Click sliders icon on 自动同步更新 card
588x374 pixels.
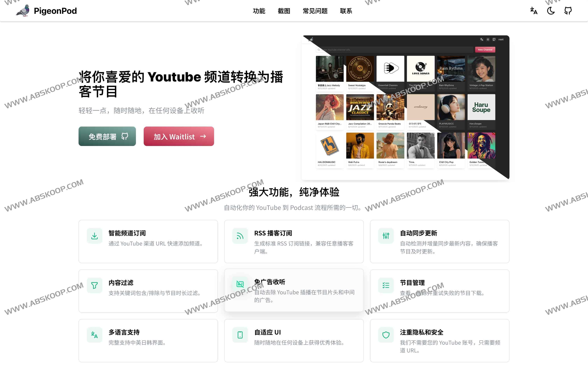click(x=386, y=236)
